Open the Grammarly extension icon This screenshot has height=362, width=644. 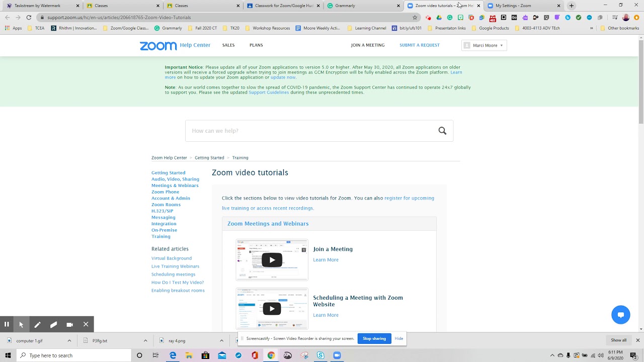(x=450, y=17)
